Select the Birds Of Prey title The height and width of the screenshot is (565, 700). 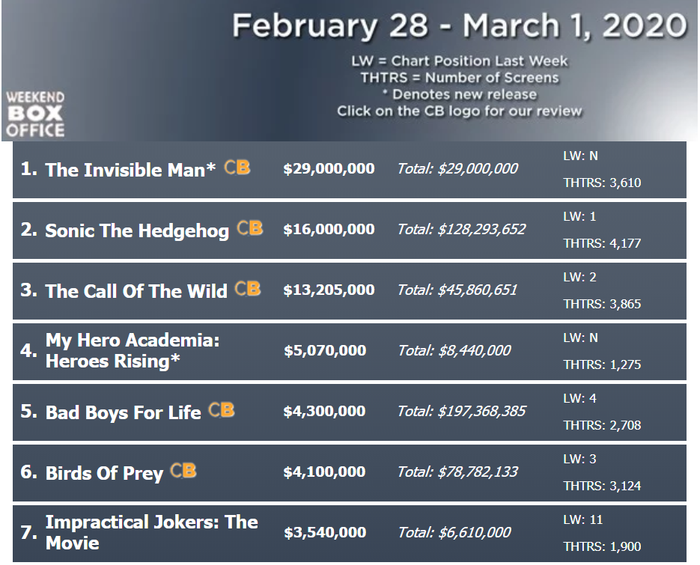[x=104, y=474]
